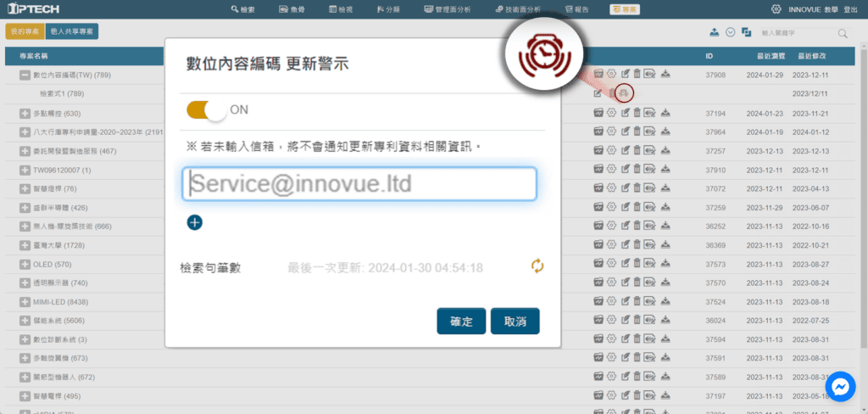The height and width of the screenshot is (414, 868).
Task: Click delete trash icon for project 37908
Action: 637,76
